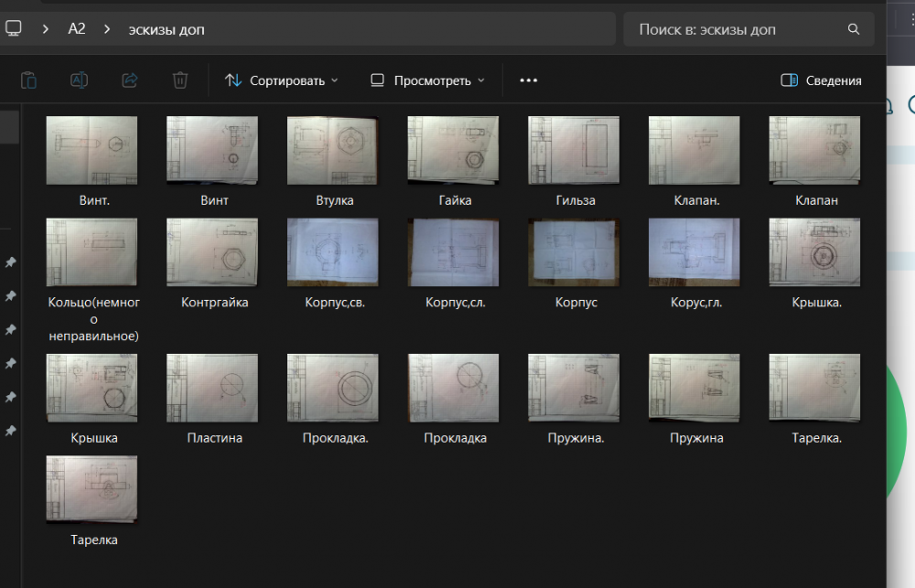
Task: Select the Кольцо(немного неправильное) file
Action: coord(91,252)
